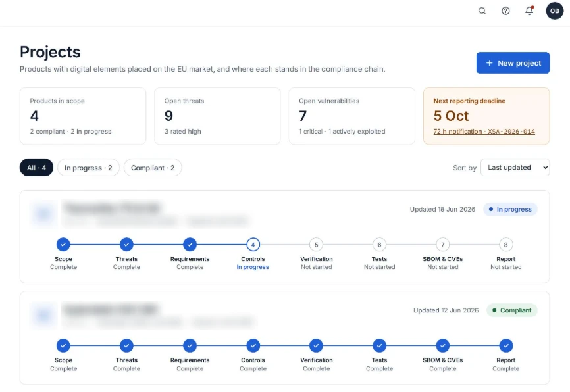Open the Sort by Last updated dropdown
Screen dimensions: 570x392
[x=515, y=168]
